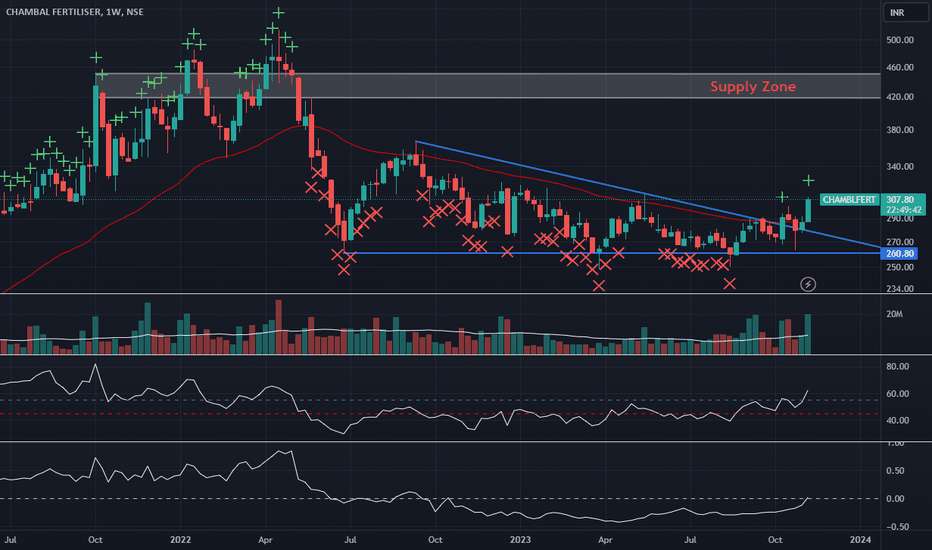
Task: Click the 2022 label on time axis
Action: [180, 540]
